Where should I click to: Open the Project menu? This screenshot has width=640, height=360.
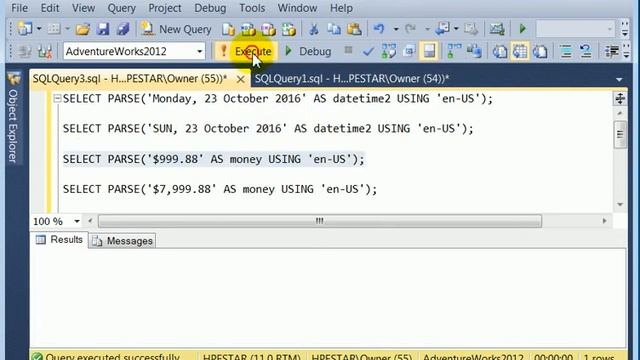coord(164,8)
